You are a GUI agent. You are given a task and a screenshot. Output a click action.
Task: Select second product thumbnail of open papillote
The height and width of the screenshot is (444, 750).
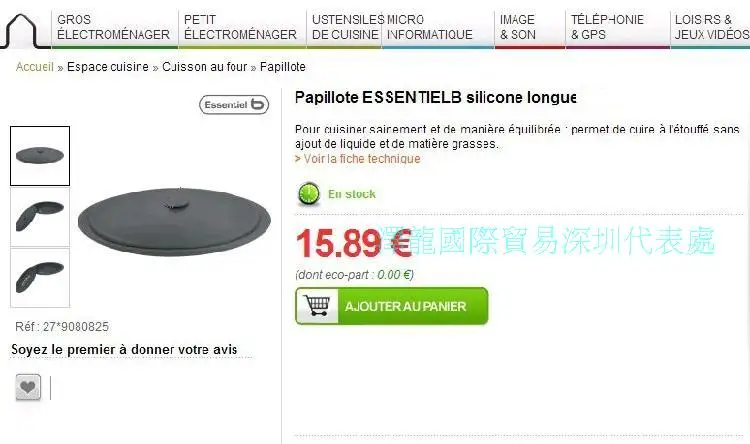[40, 217]
